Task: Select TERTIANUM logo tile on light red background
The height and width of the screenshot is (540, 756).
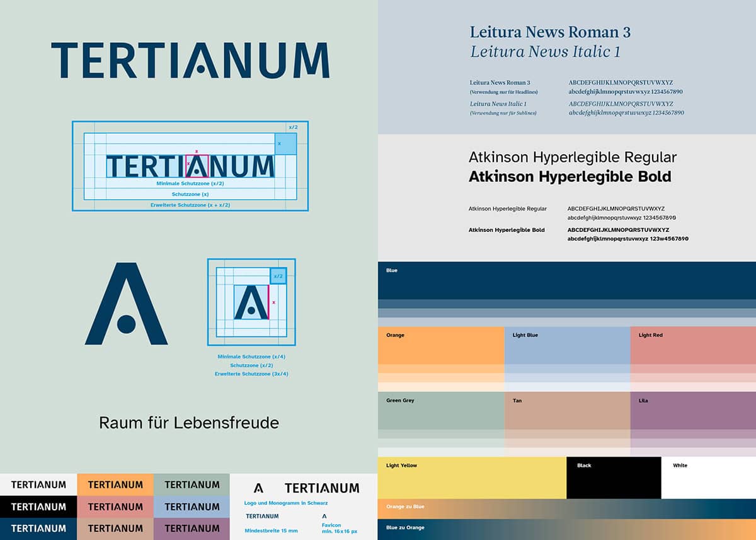Action: click(115, 507)
